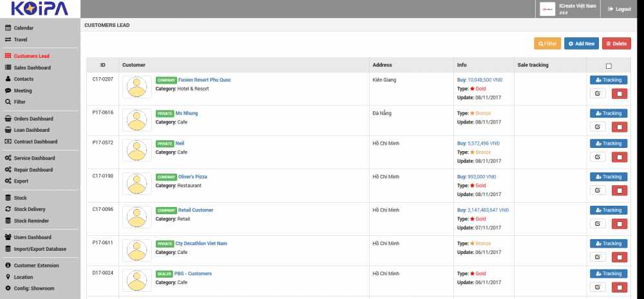Click Tracking for Fusion Resort Phu Quoc
Screen dimensions: 644x299
[x=609, y=80]
